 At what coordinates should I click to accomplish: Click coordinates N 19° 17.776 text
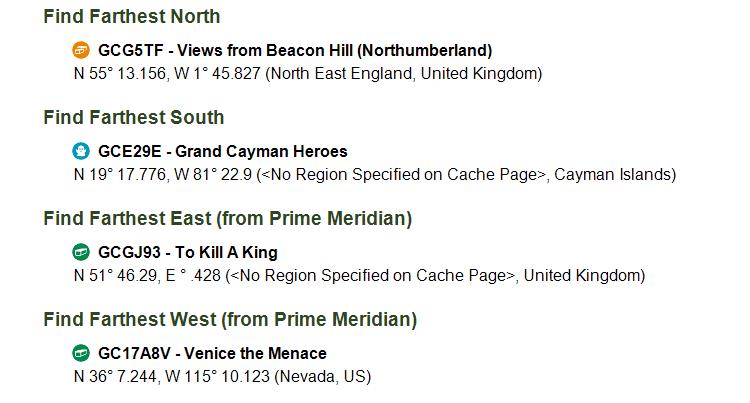pyautogui.click(x=120, y=174)
